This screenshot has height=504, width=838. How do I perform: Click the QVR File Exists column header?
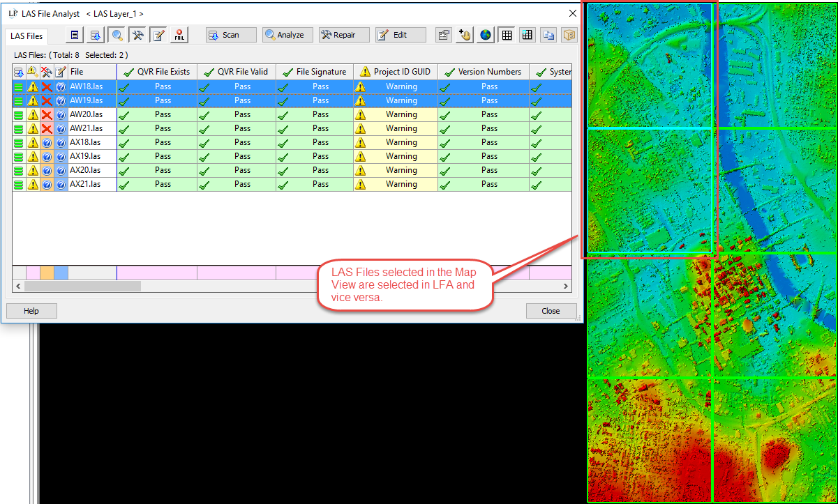tap(157, 72)
